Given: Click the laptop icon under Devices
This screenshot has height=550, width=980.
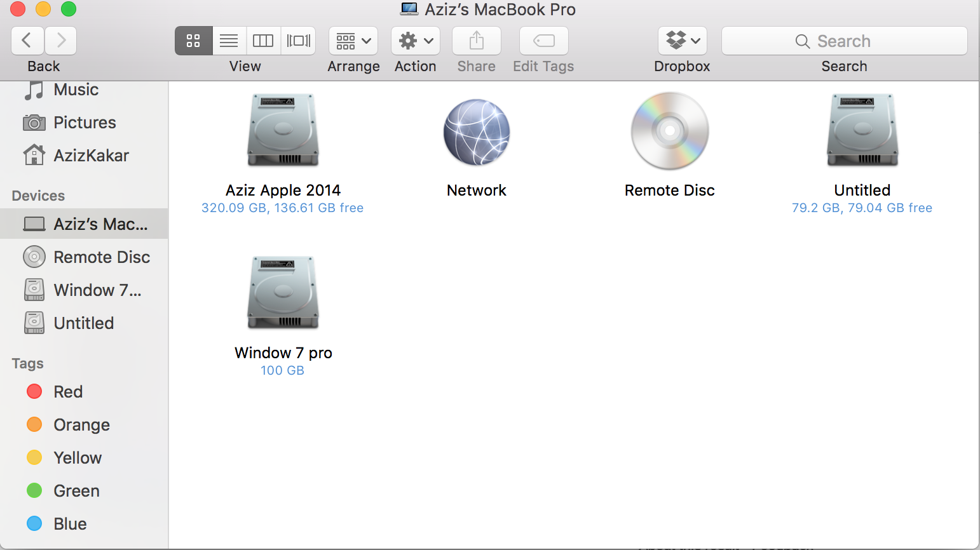Looking at the screenshot, I should coord(34,224).
